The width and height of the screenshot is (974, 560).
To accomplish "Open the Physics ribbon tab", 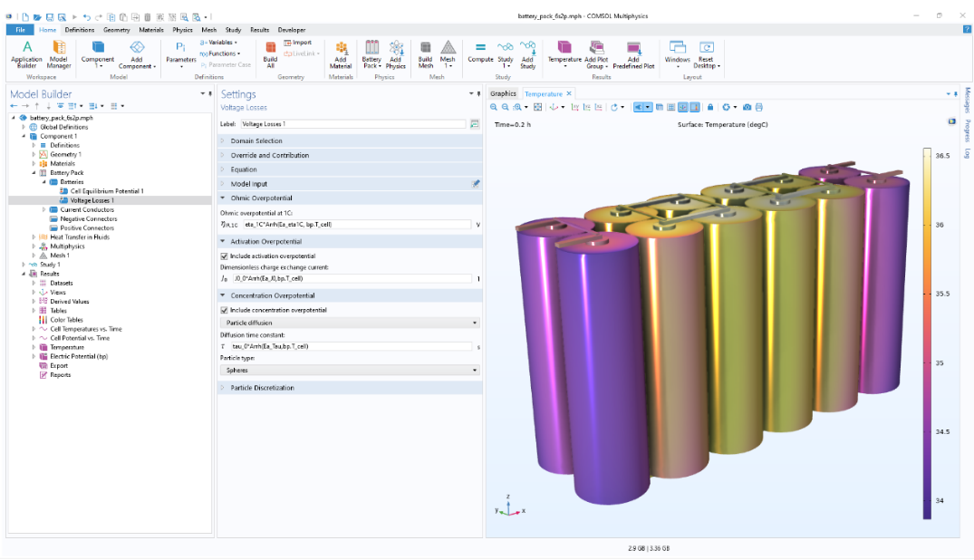I will 183,30.
